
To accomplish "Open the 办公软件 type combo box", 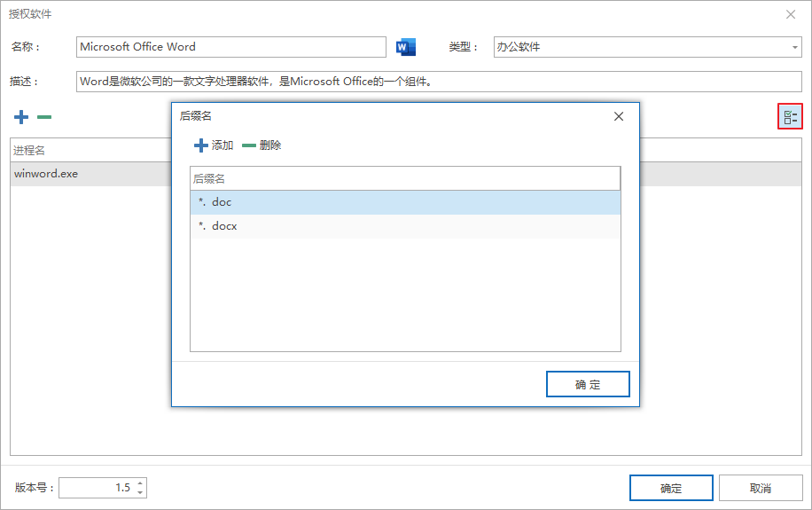I will pyautogui.click(x=647, y=47).
